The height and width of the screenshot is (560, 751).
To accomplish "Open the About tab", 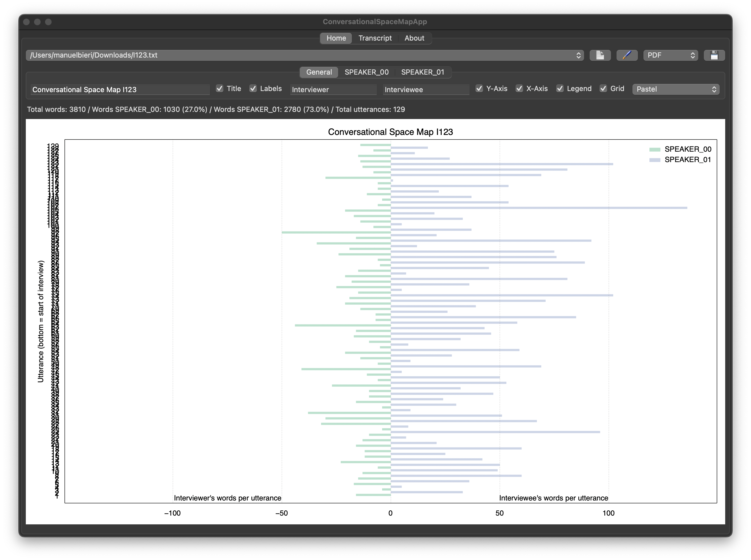I will [x=414, y=38].
